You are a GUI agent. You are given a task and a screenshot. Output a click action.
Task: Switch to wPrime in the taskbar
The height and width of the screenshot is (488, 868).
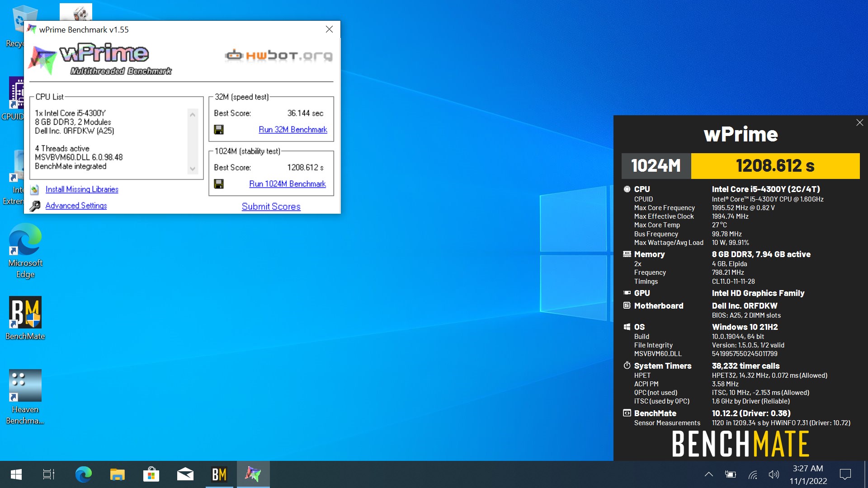click(253, 474)
